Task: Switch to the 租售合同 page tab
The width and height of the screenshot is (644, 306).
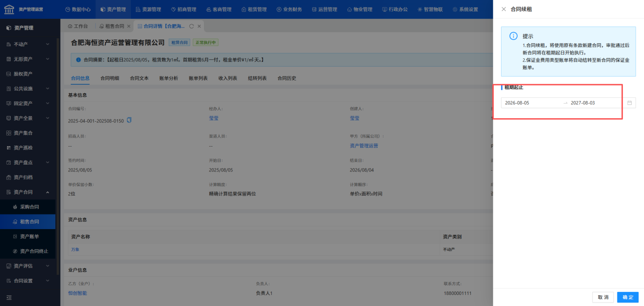Action: click(x=112, y=26)
